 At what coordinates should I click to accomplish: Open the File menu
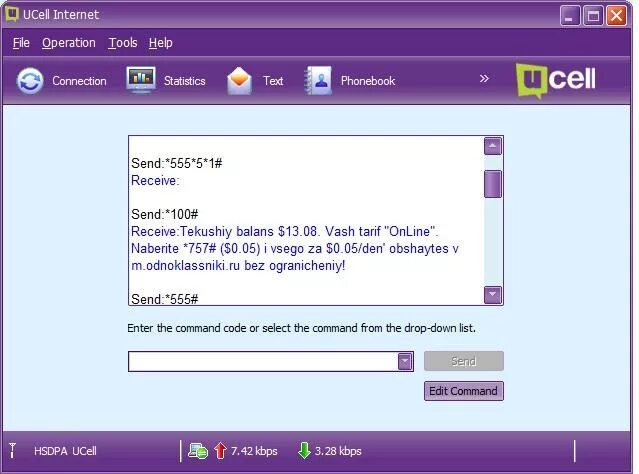[x=21, y=43]
